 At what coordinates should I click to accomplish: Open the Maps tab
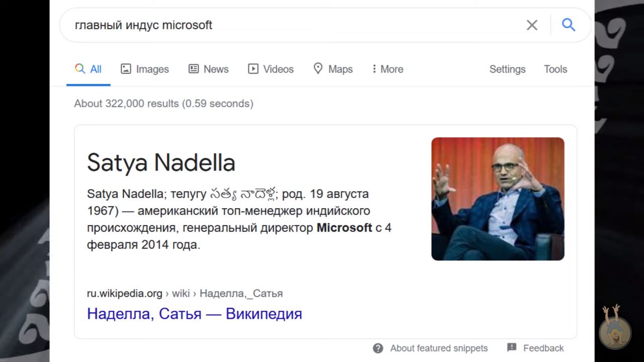coord(333,69)
